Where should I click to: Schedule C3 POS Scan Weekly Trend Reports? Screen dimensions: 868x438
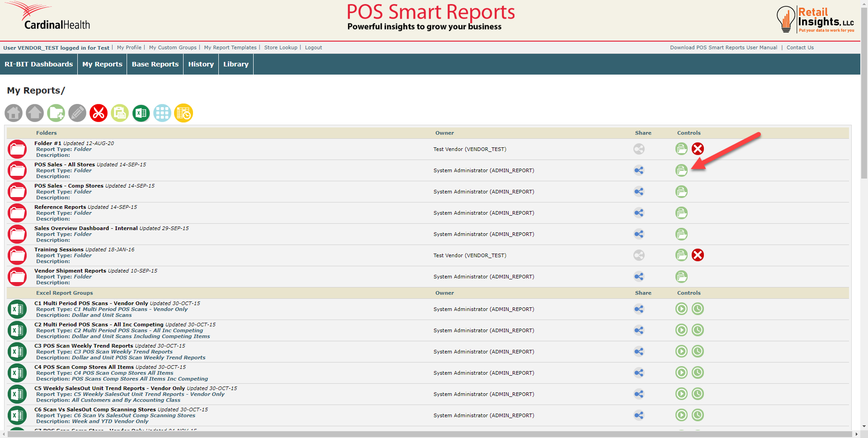(698, 352)
